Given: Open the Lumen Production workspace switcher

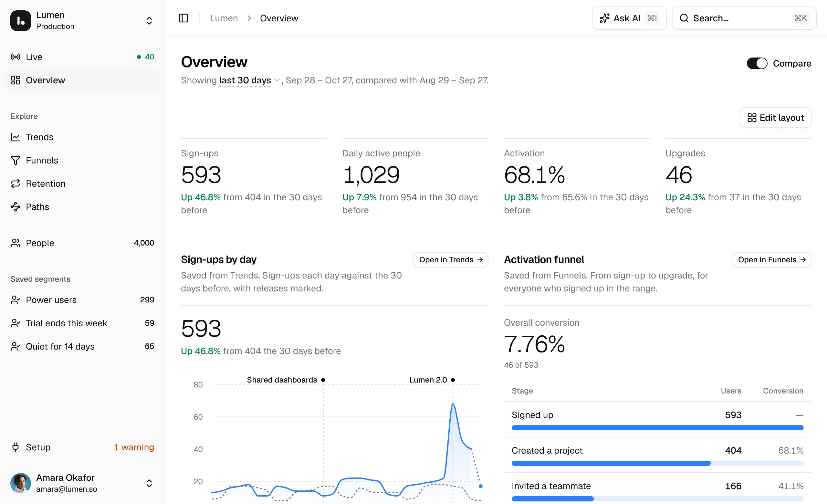Looking at the screenshot, I should (82, 20).
